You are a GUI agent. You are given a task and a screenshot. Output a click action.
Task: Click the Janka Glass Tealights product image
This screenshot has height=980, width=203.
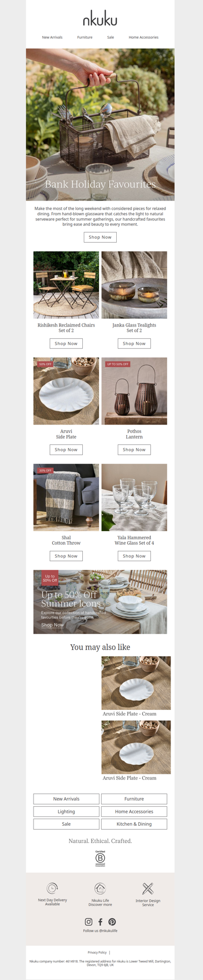pos(134,285)
